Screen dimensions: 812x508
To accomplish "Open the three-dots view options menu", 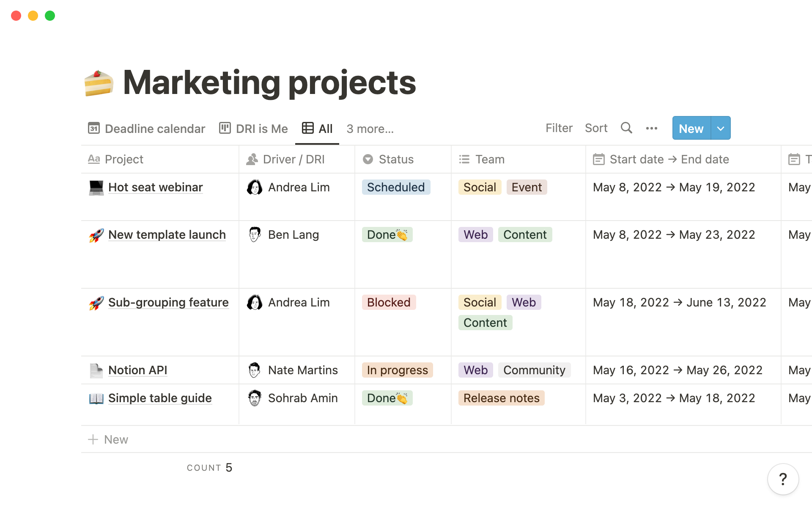I will [x=651, y=128].
